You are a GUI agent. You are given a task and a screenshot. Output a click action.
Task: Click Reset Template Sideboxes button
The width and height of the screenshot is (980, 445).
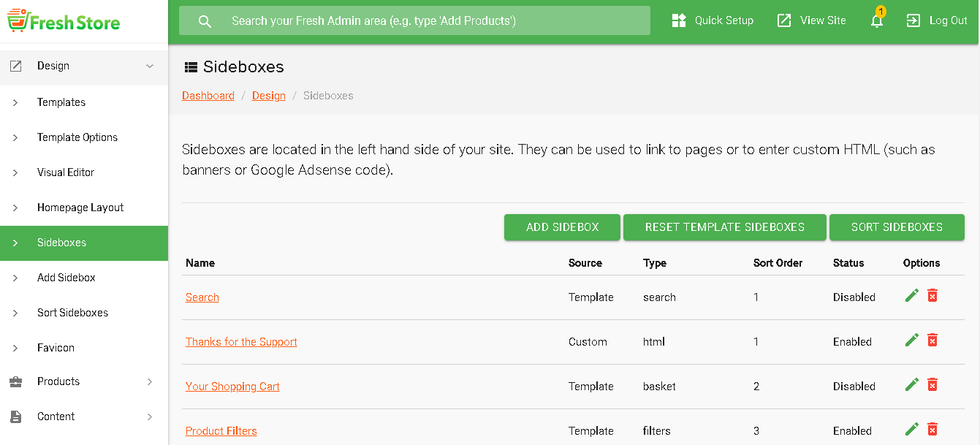point(724,227)
